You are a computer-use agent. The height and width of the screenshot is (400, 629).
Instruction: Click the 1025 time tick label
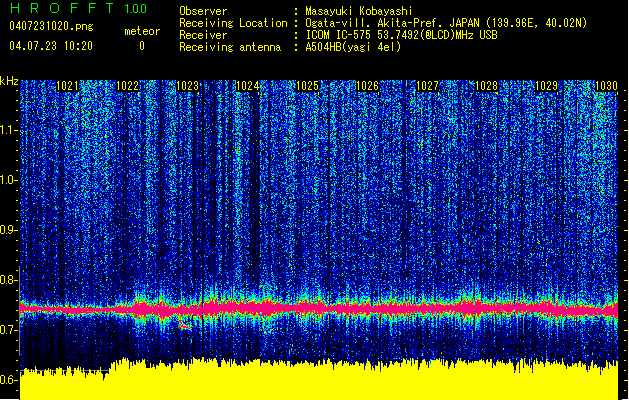307,87
